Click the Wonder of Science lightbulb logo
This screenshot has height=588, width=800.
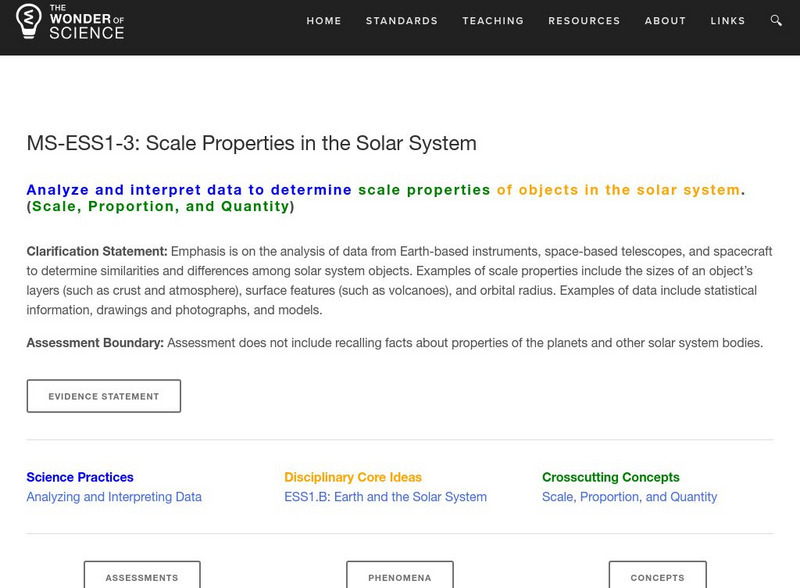[x=29, y=20]
